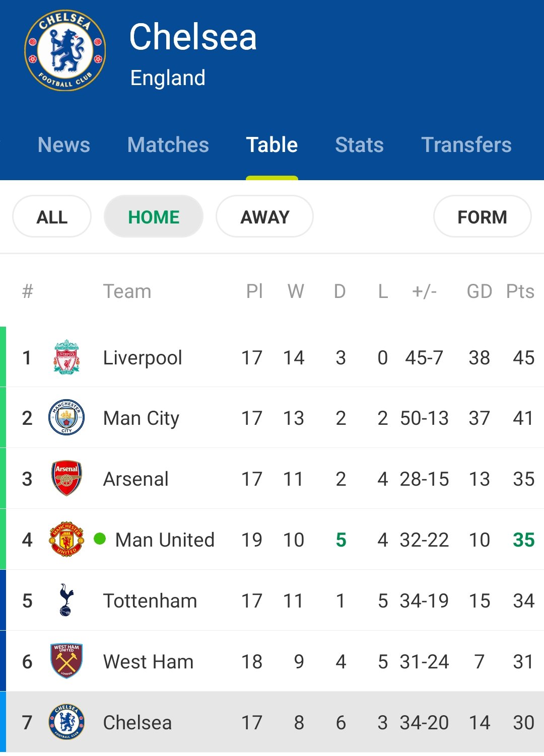Select the Man City crest icon
544x756 pixels.
(66, 417)
